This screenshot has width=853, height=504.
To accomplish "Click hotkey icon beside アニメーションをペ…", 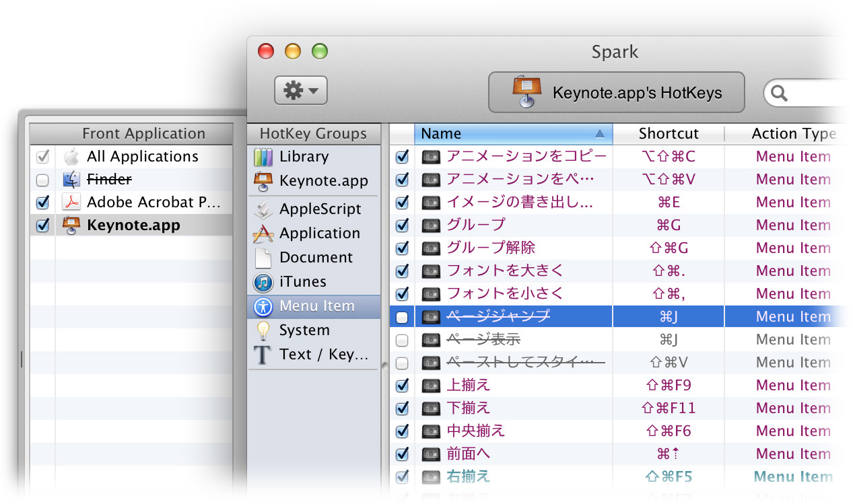I will pyautogui.click(x=431, y=180).
